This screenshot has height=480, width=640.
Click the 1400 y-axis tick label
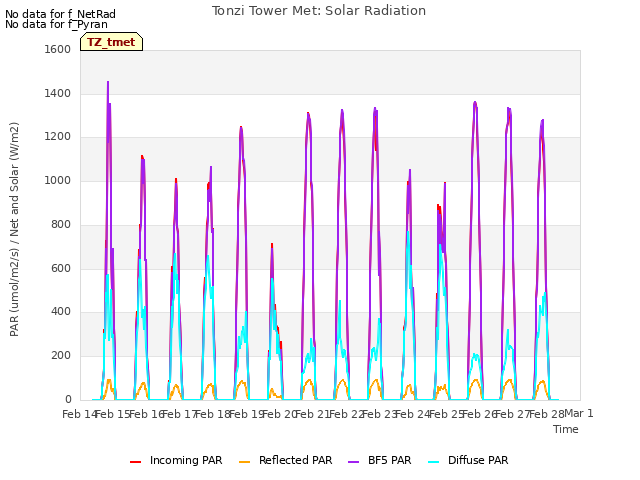pyautogui.click(x=58, y=93)
